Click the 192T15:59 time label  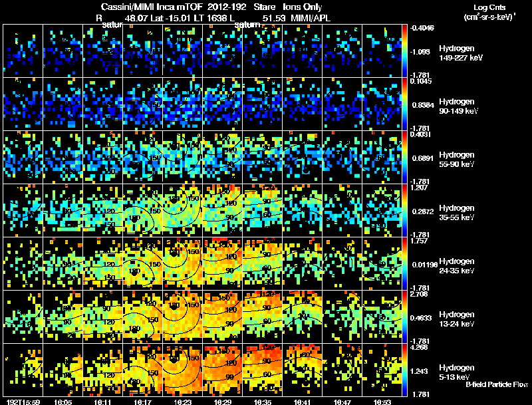[x=23, y=402]
